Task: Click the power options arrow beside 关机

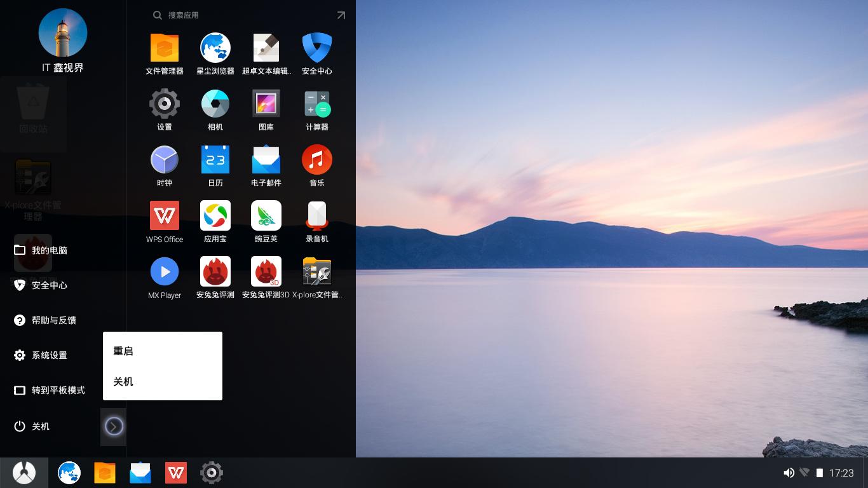Action: coord(114,426)
